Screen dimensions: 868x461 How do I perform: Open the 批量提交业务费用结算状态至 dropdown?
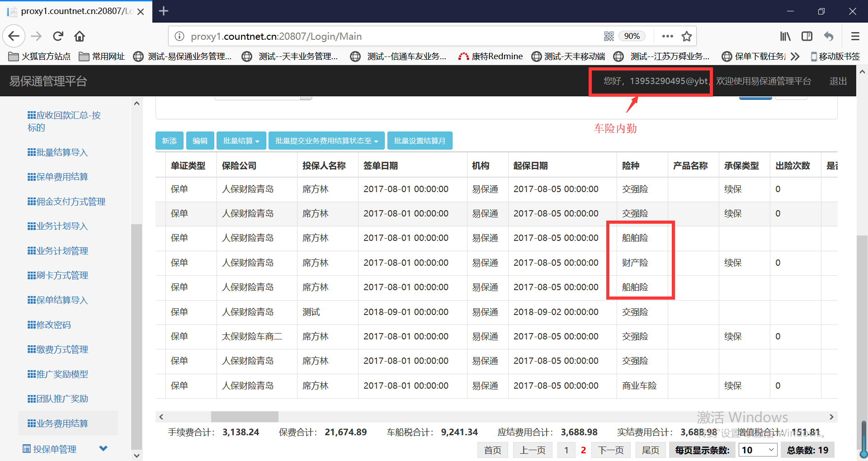326,141
